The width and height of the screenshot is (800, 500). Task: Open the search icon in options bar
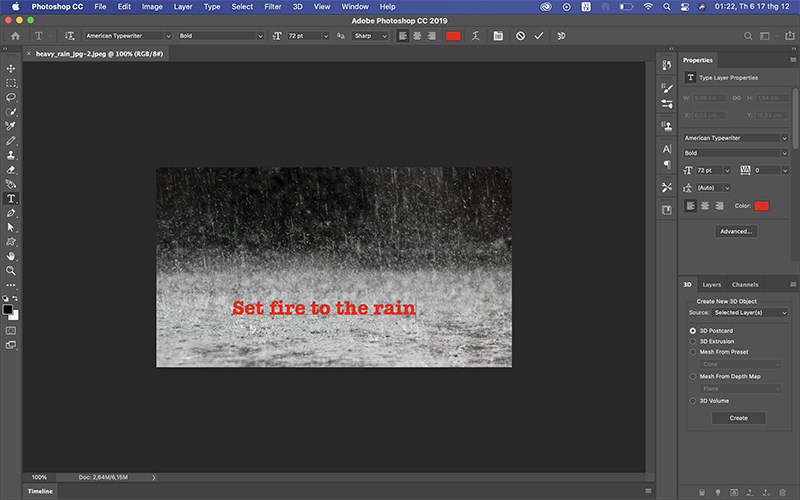[x=748, y=36]
